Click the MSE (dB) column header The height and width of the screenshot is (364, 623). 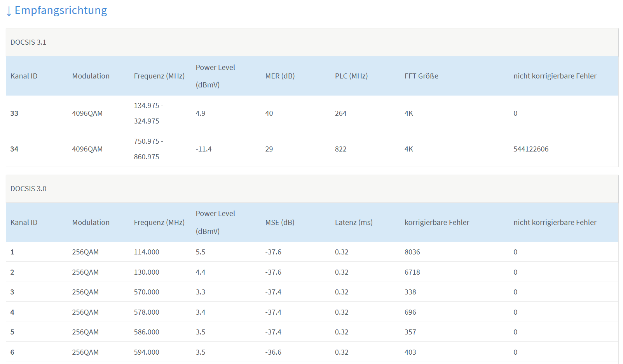click(x=279, y=223)
